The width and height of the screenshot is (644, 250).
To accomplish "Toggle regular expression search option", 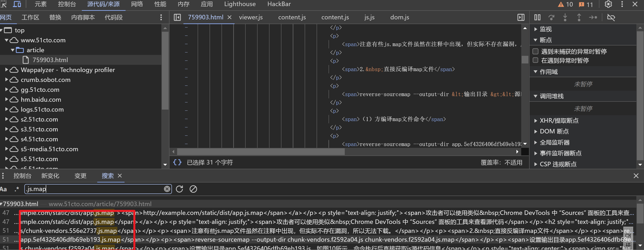I will tap(17, 189).
